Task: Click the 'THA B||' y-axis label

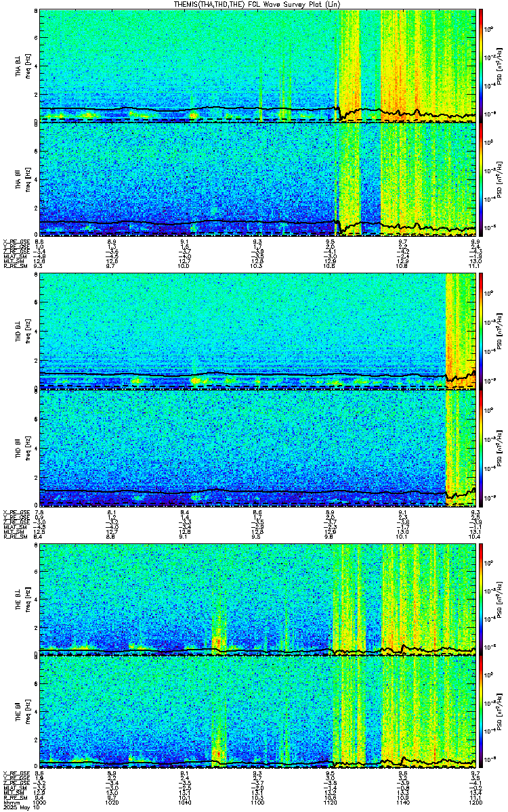Action: pos(18,180)
